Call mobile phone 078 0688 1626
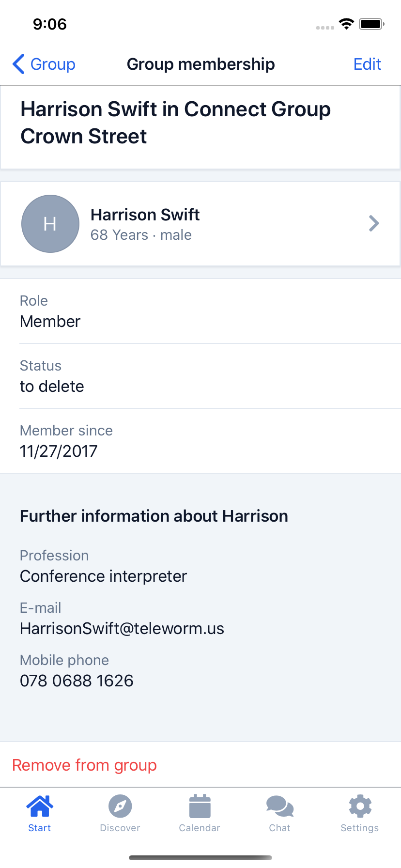Screen dimensions: 401x868 click(77, 681)
